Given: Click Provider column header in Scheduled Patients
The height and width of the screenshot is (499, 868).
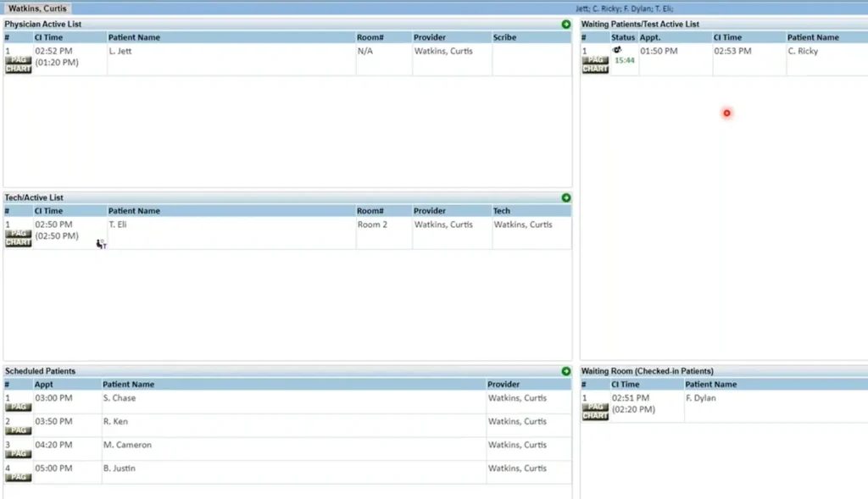Looking at the screenshot, I should click(x=529, y=384).
